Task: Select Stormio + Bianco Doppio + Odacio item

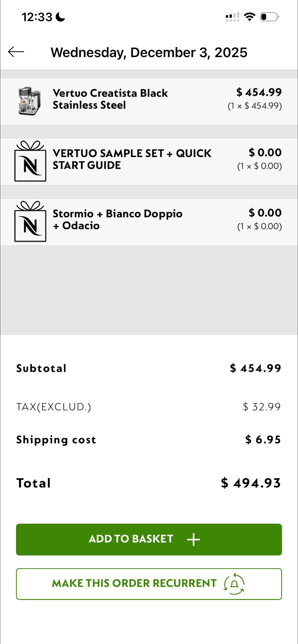Action: click(x=118, y=220)
